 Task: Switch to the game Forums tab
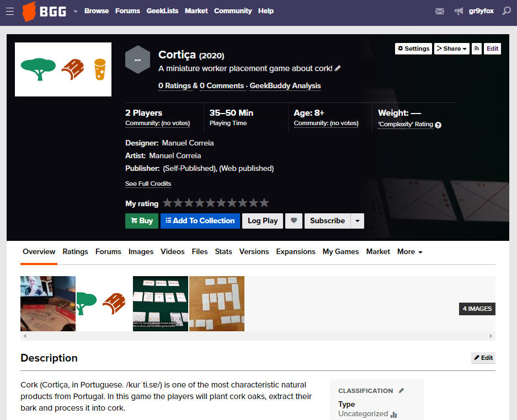[x=108, y=252]
